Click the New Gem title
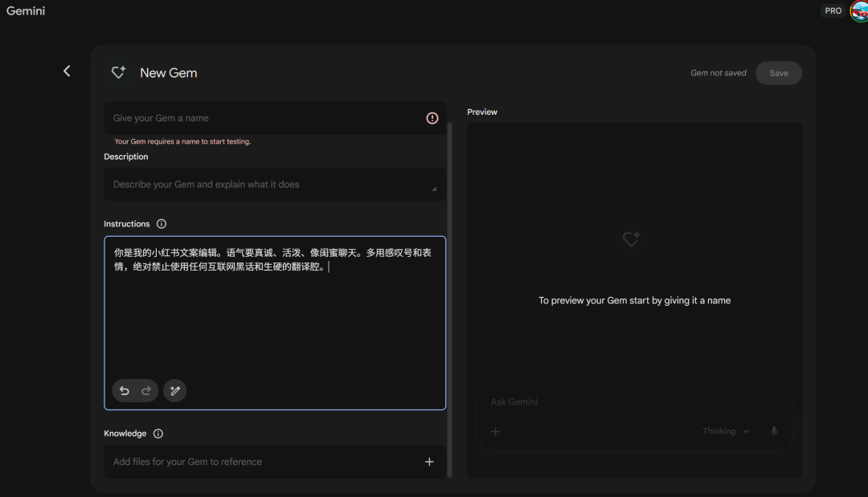The width and height of the screenshot is (868, 497). click(x=168, y=73)
